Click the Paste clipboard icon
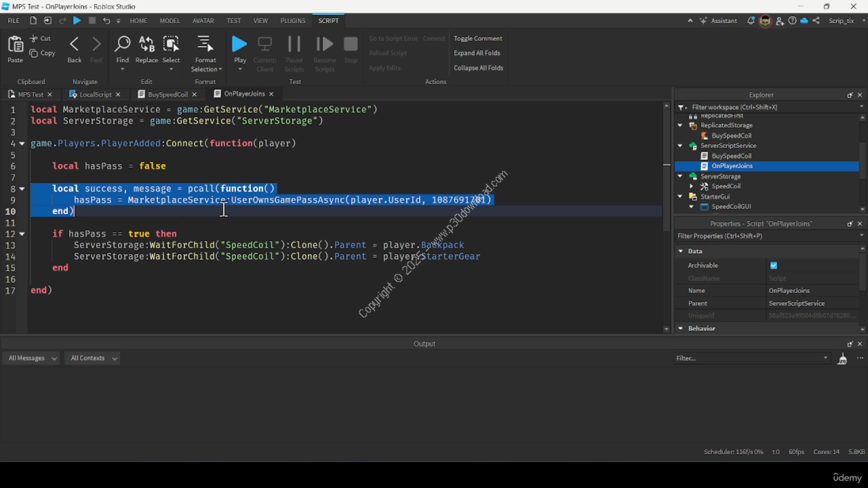 point(15,45)
